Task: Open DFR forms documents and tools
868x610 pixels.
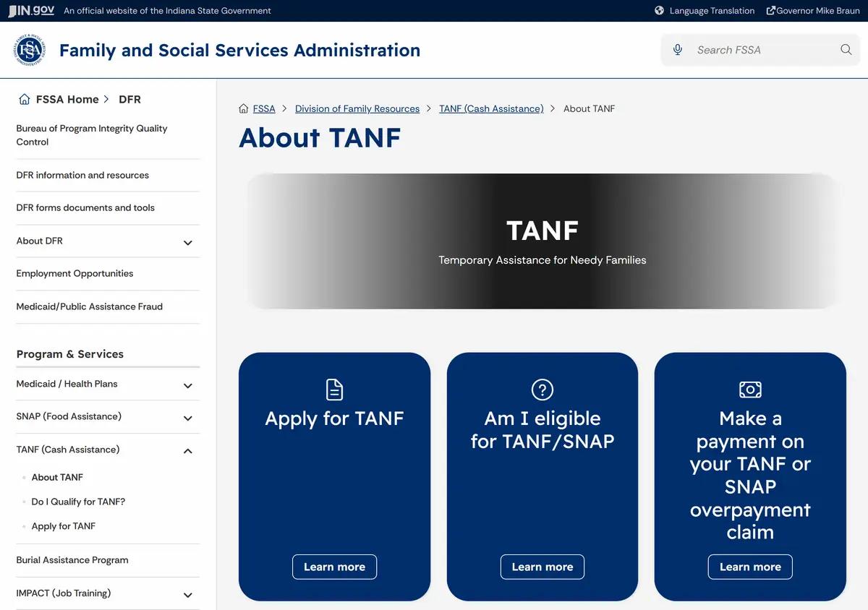Action: coord(85,207)
